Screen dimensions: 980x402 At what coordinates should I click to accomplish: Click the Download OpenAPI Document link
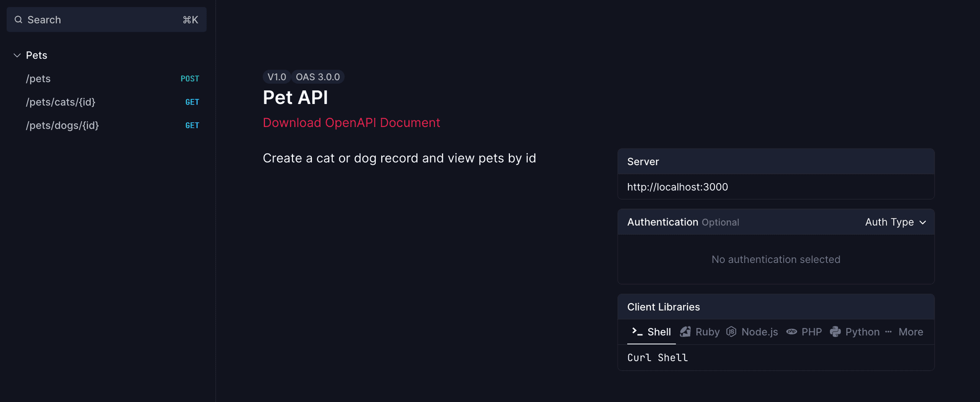coord(351,123)
